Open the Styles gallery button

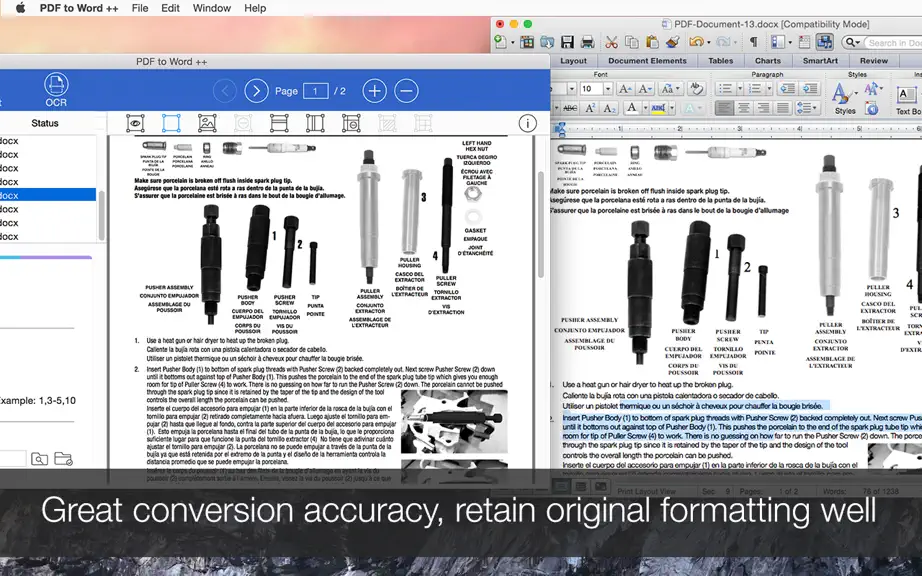[844, 98]
